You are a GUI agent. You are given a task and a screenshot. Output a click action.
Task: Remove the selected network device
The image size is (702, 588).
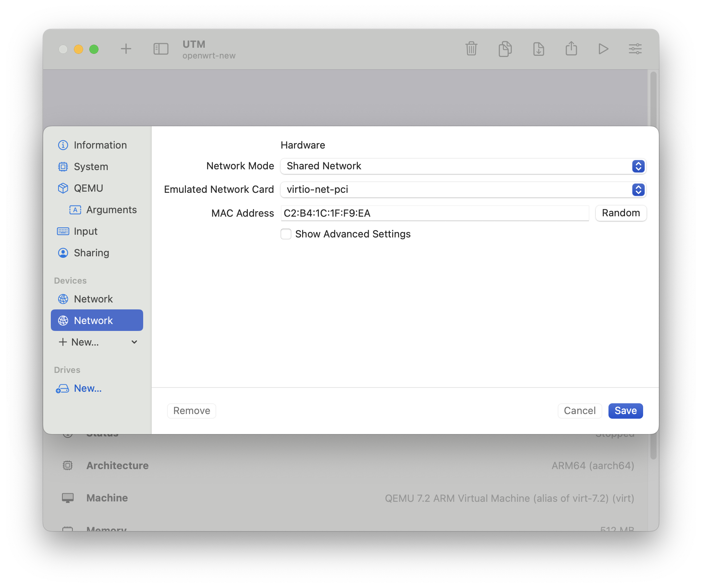[x=192, y=411]
